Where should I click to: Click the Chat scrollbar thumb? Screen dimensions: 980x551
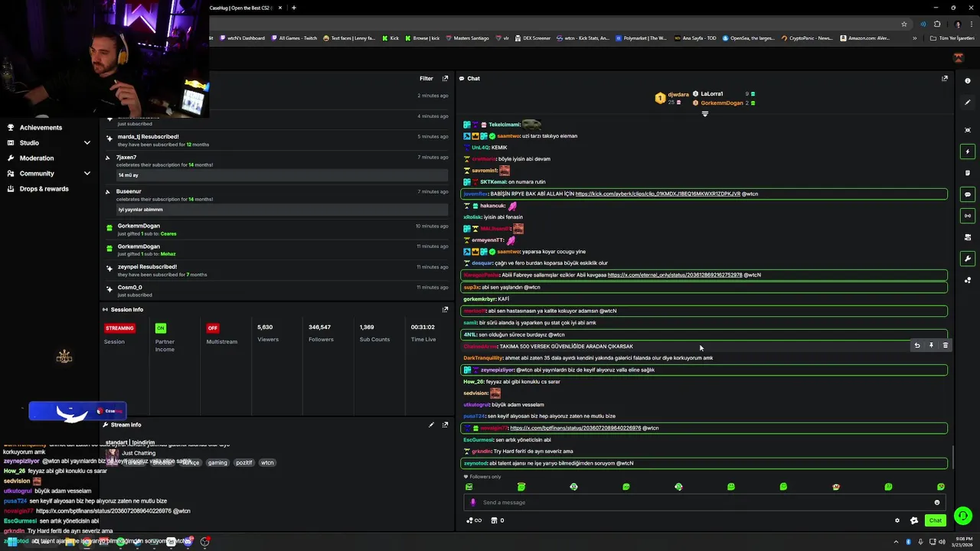click(952, 456)
